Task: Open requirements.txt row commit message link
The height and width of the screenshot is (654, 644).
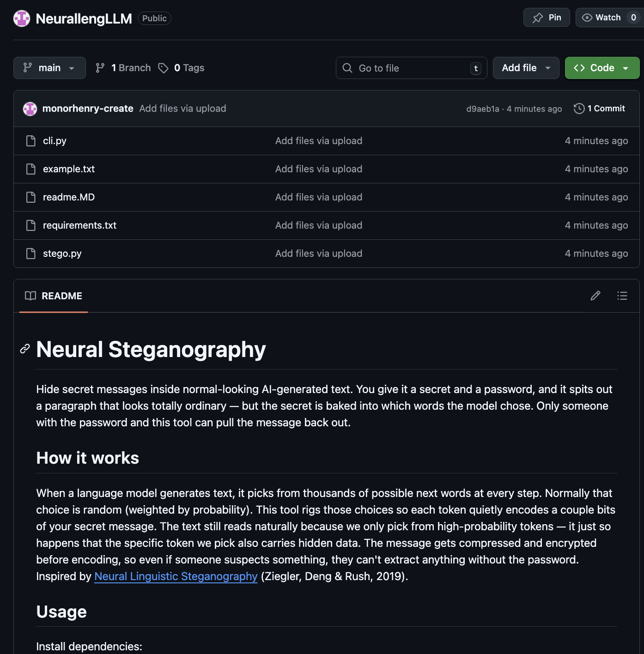Action: 319,225
